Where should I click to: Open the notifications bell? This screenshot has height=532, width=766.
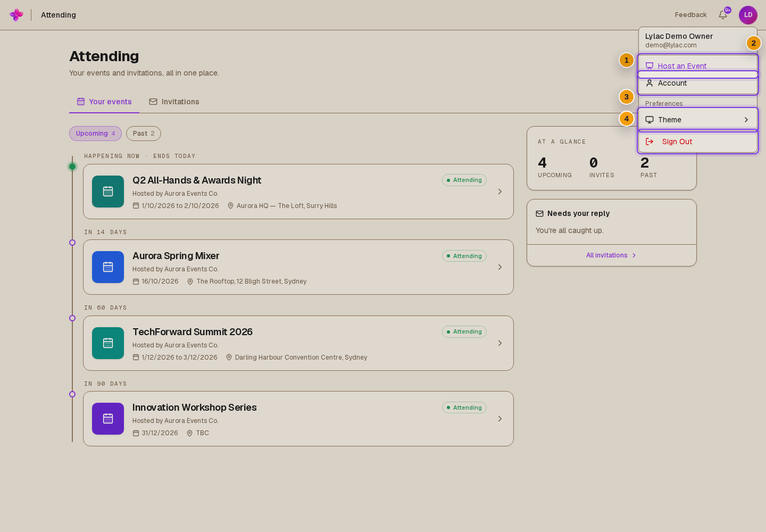(723, 15)
